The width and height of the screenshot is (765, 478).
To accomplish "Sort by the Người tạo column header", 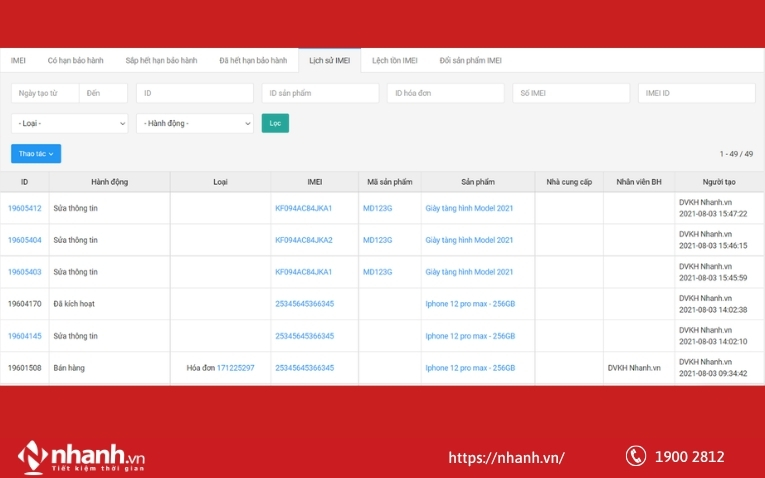I will point(718,182).
